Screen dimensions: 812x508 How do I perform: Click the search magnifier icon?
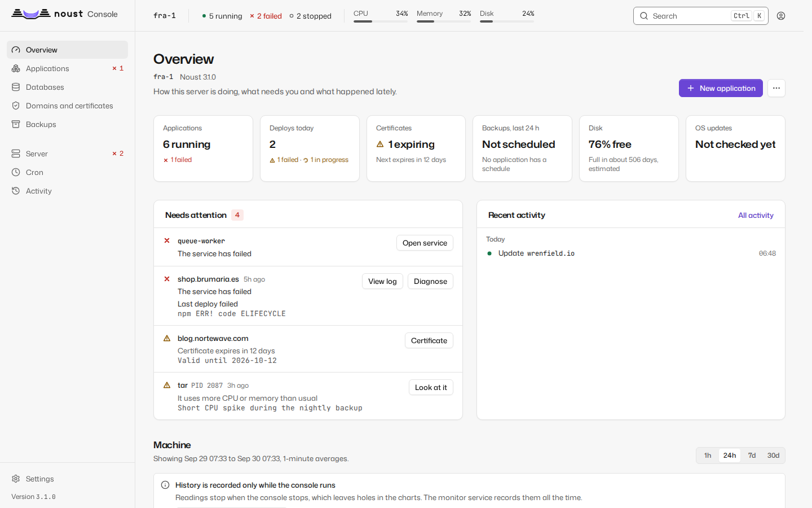644,16
